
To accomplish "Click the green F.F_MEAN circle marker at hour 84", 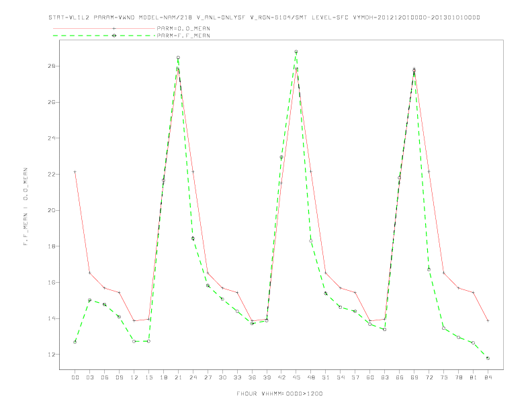I will [x=488, y=358].
